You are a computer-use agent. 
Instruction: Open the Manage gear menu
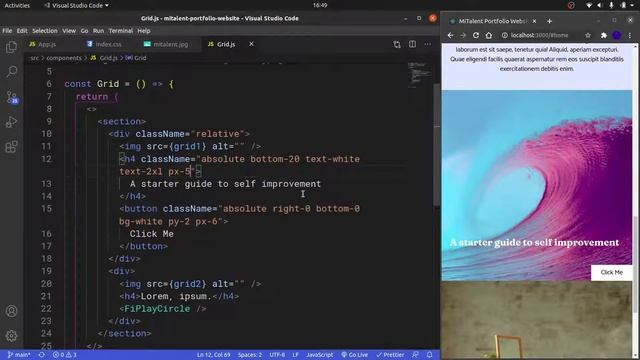point(11,336)
